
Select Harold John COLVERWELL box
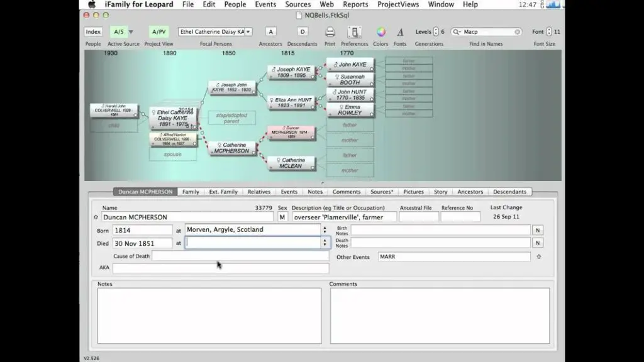(114, 111)
